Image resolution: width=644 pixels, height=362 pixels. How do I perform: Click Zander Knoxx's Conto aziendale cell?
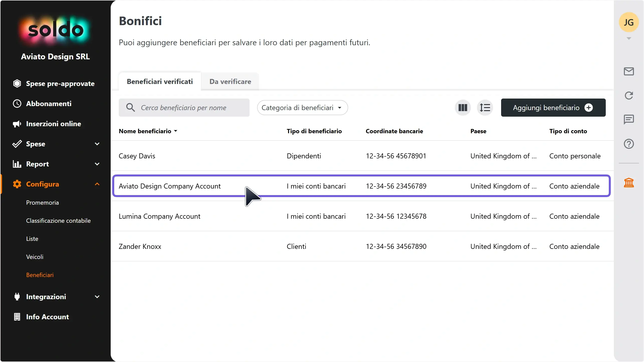click(x=574, y=246)
